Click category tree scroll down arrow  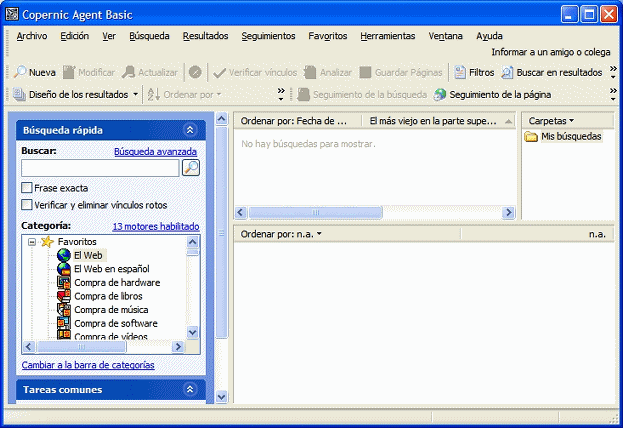[x=193, y=332]
